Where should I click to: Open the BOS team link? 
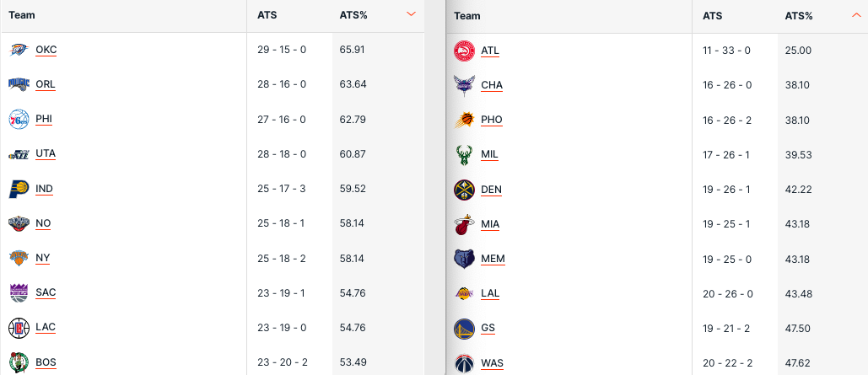coord(46,362)
